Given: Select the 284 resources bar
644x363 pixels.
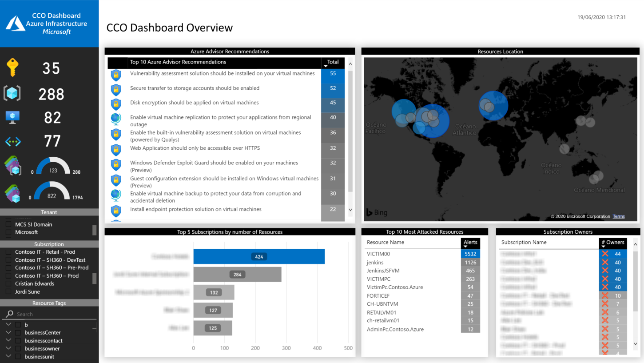Looking at the screenshot, I should (x=237, y=274).
